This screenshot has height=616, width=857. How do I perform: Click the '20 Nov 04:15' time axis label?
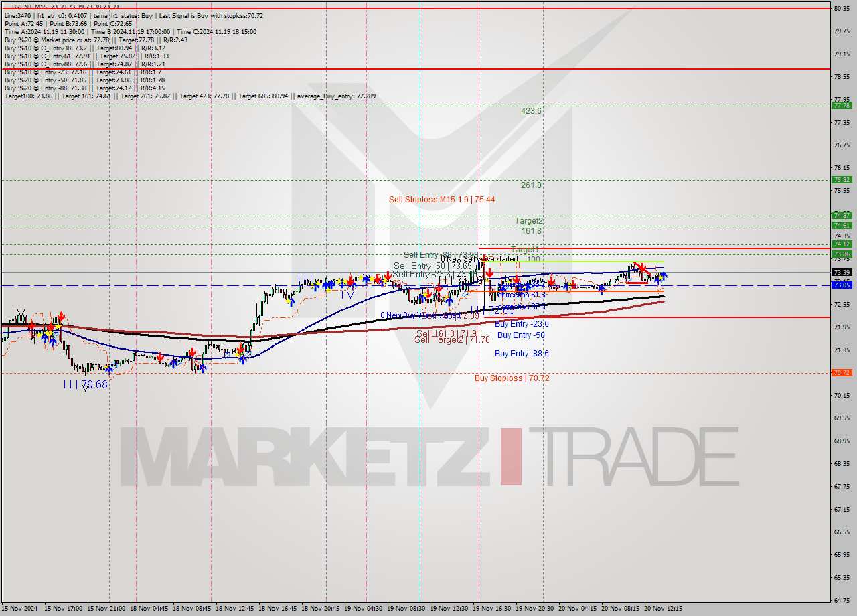577,609
